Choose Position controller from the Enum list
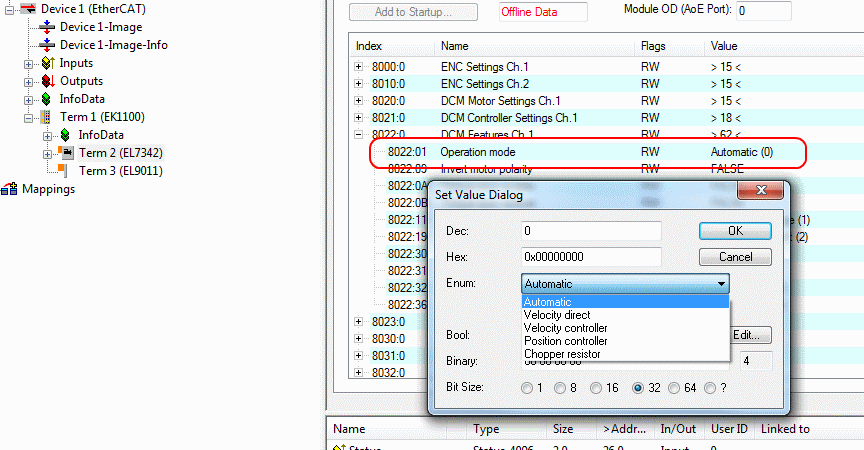 tap(625, 341)
